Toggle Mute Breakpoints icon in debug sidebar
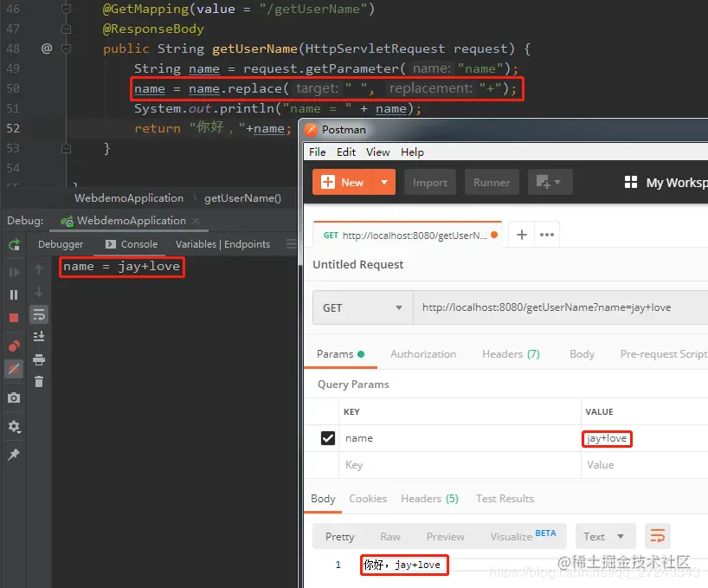Viewport: 708px width, 588px height. (x=14, y=369)
